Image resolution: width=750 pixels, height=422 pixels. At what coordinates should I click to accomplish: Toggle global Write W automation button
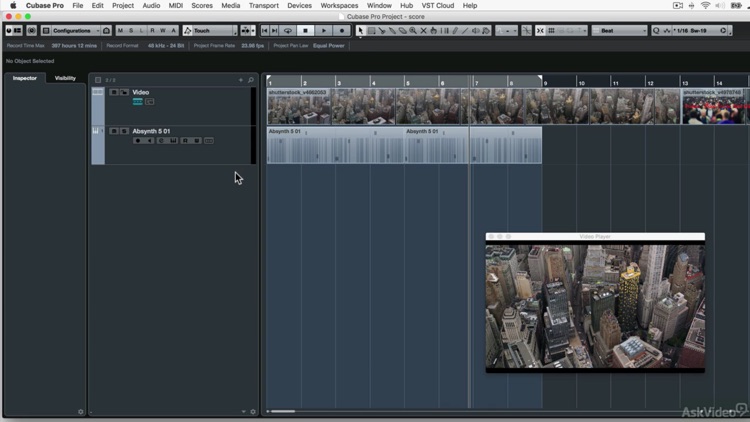coord(163,31)
